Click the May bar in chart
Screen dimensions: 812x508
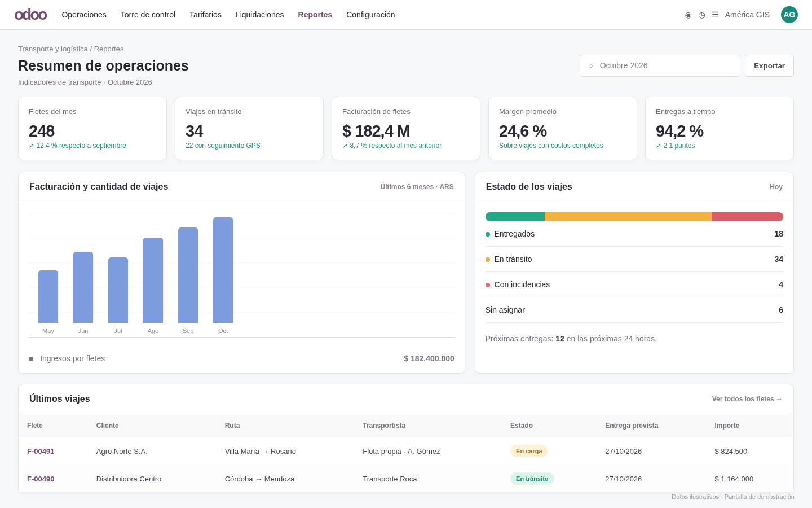pyautogui.click(x=48, y=296)
